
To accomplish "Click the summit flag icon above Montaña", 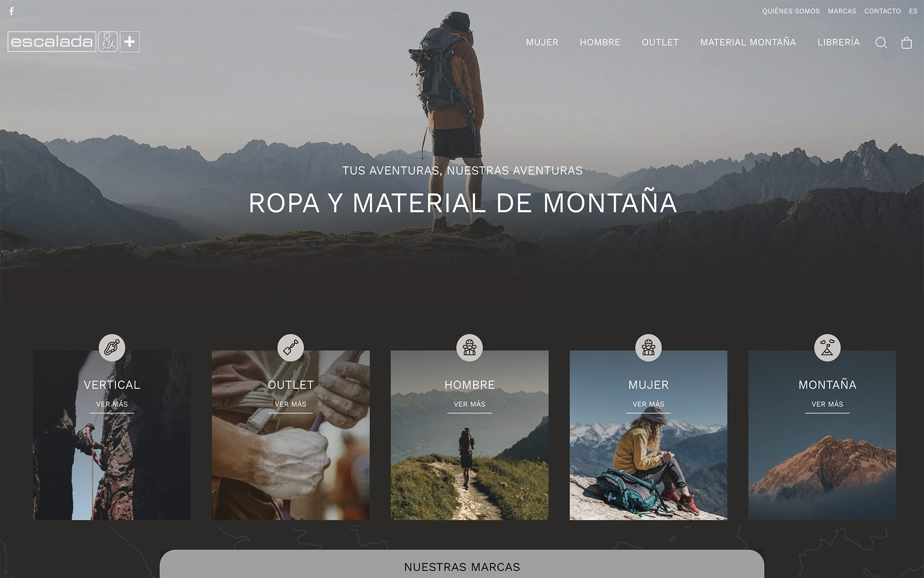I will click(827, 347).
